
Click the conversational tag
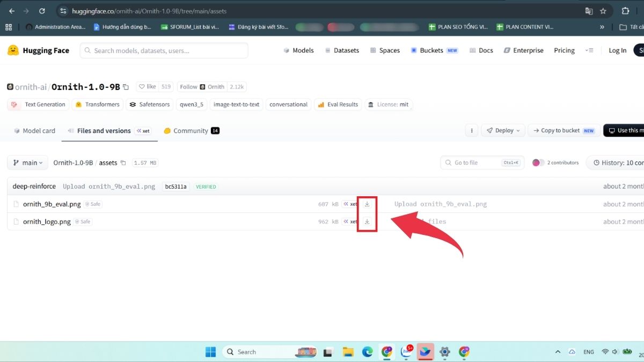(289, 105)
